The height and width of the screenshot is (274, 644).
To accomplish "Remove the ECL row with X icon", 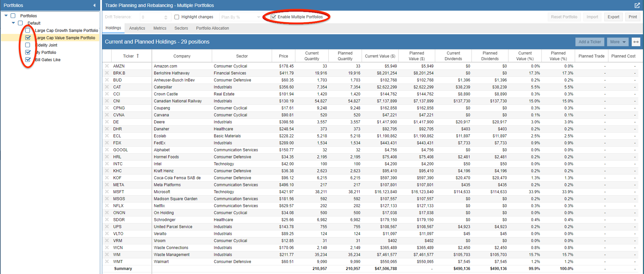I will click(x=107, y=136).
